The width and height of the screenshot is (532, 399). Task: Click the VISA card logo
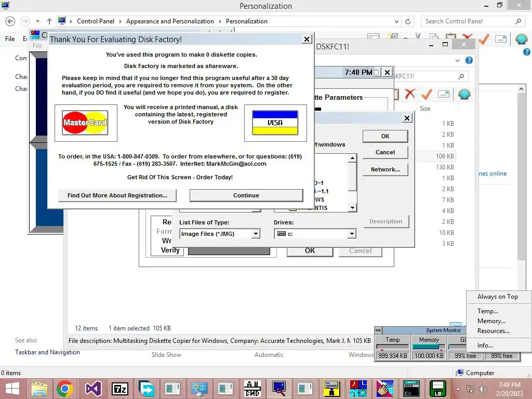point(275,123)
